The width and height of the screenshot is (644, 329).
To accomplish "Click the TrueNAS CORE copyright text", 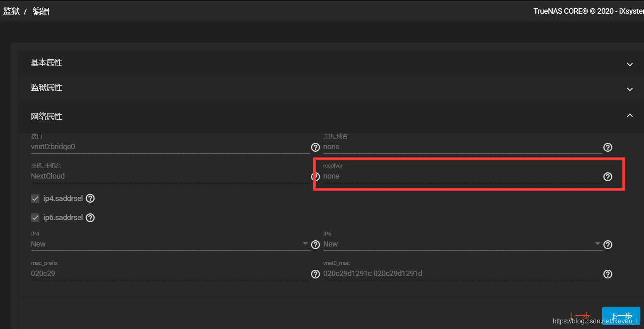I will 588,11.
